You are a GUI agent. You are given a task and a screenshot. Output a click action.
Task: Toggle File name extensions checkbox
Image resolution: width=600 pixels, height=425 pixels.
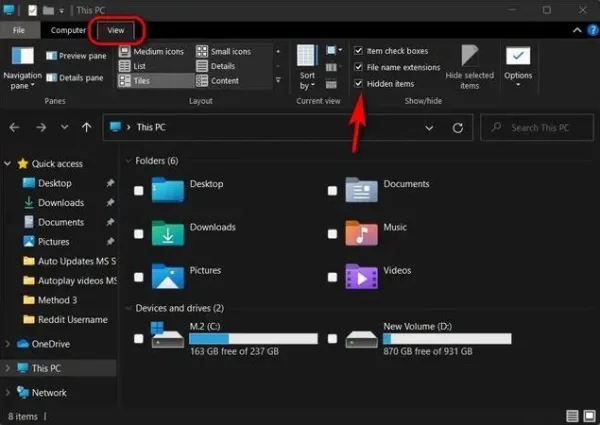click(358, 67)
